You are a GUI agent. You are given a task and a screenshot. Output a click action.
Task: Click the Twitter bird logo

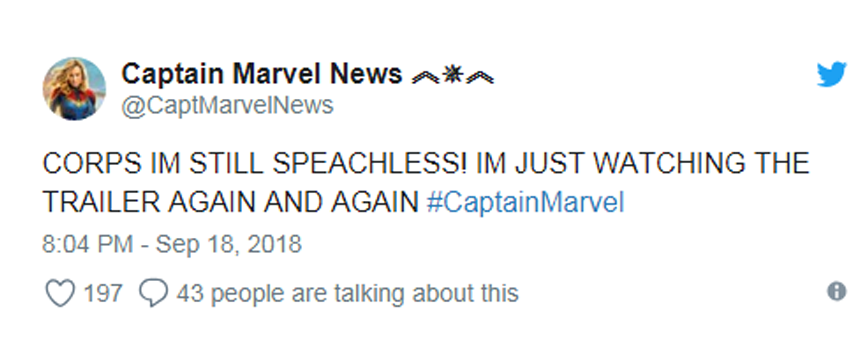tap(831, 74)
